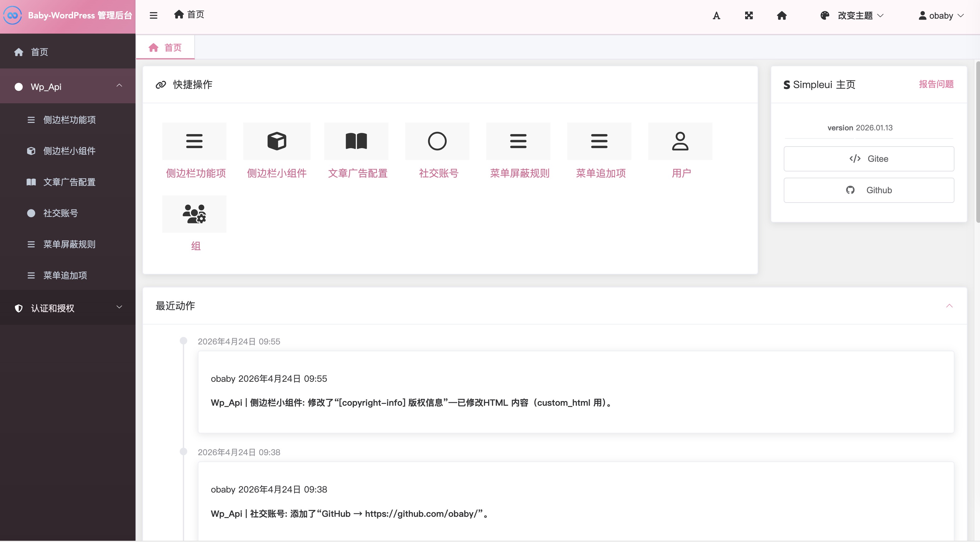Viewport: 980px width, 542px height.
Task: Click the font size A icon
Action: tap(716, 16)
